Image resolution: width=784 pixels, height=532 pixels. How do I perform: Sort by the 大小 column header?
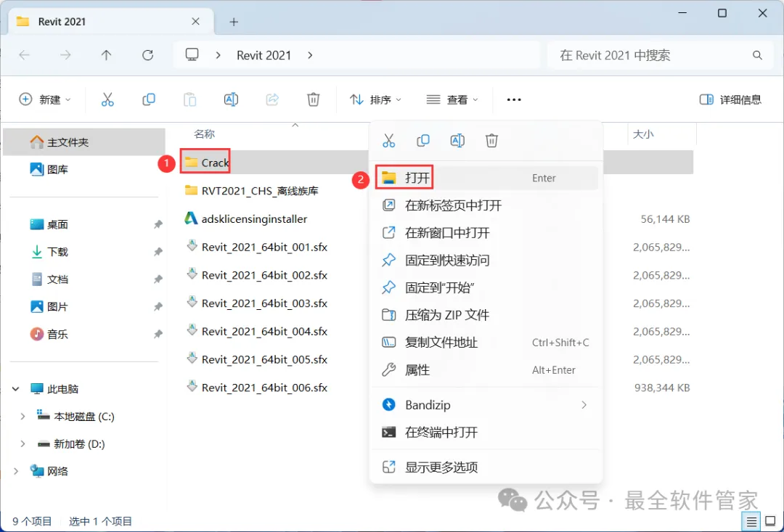point(643,134)
